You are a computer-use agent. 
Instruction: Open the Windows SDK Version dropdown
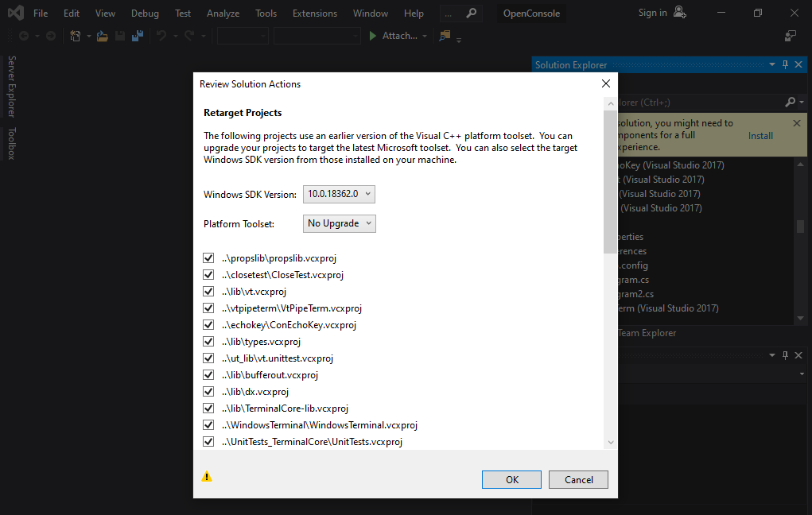(x=338, y=194)
